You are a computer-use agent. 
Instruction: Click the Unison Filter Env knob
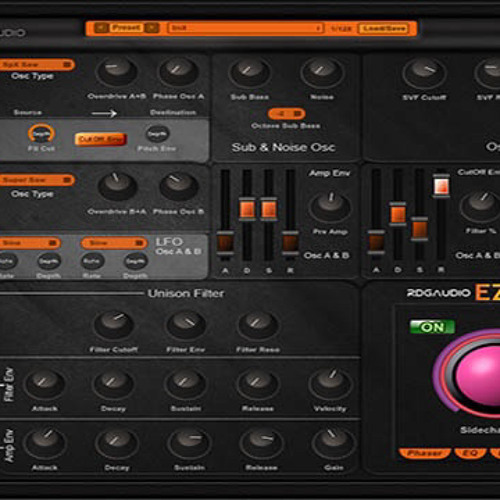click(186, 325)
